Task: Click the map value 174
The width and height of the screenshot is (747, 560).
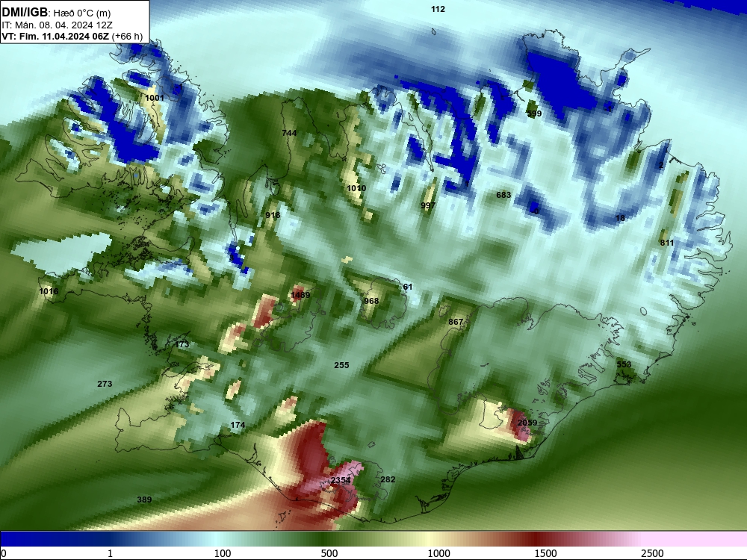Action: (x=238, y=425)
